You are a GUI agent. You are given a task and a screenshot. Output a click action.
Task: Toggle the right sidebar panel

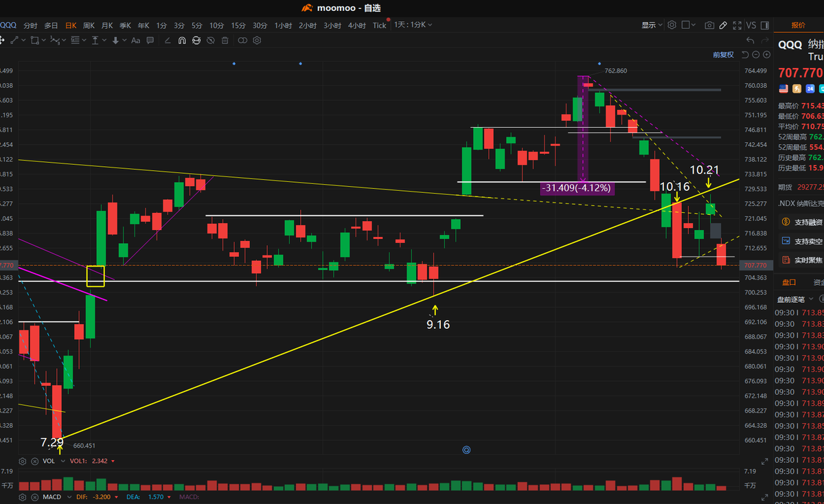point(765,25)
